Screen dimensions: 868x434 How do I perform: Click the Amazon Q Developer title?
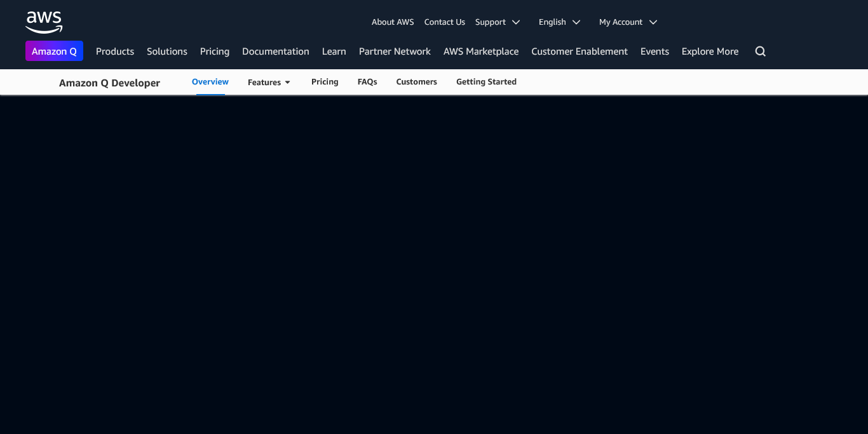[x=109, y=83]
